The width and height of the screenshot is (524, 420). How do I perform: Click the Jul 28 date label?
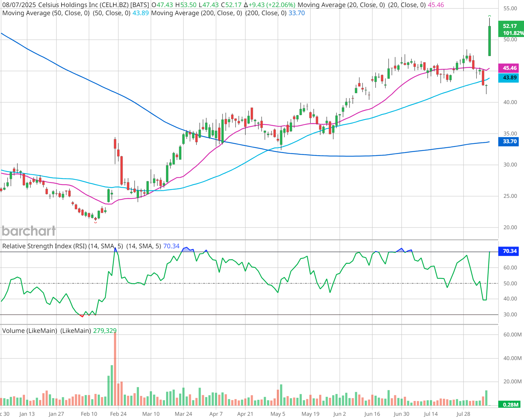point(463,414)
